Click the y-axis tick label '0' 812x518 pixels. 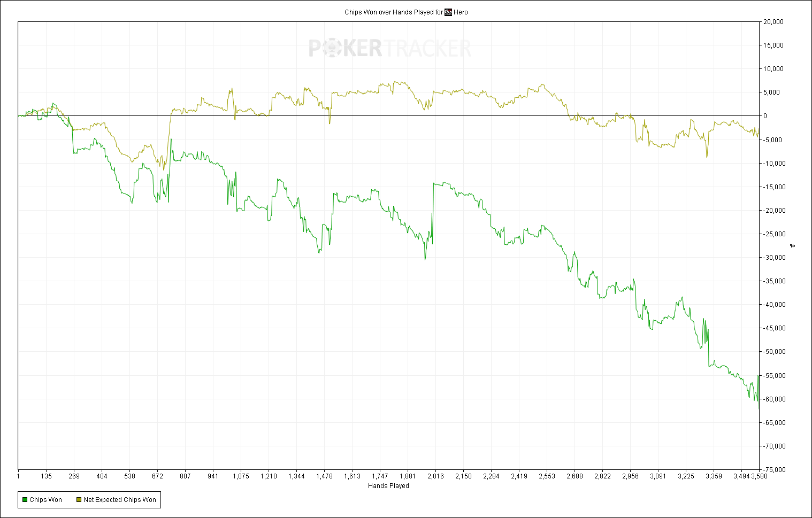point(765,116)
